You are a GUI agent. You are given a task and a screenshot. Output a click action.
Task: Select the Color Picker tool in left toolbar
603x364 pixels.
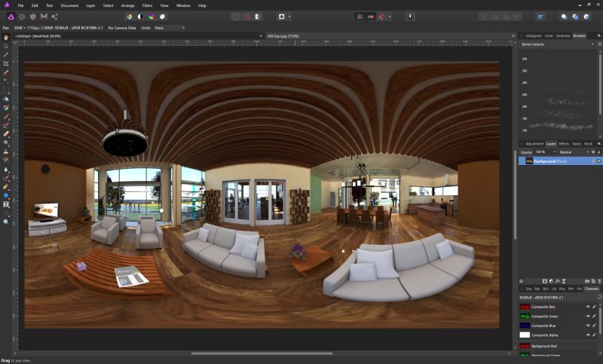tap(6, 54)
